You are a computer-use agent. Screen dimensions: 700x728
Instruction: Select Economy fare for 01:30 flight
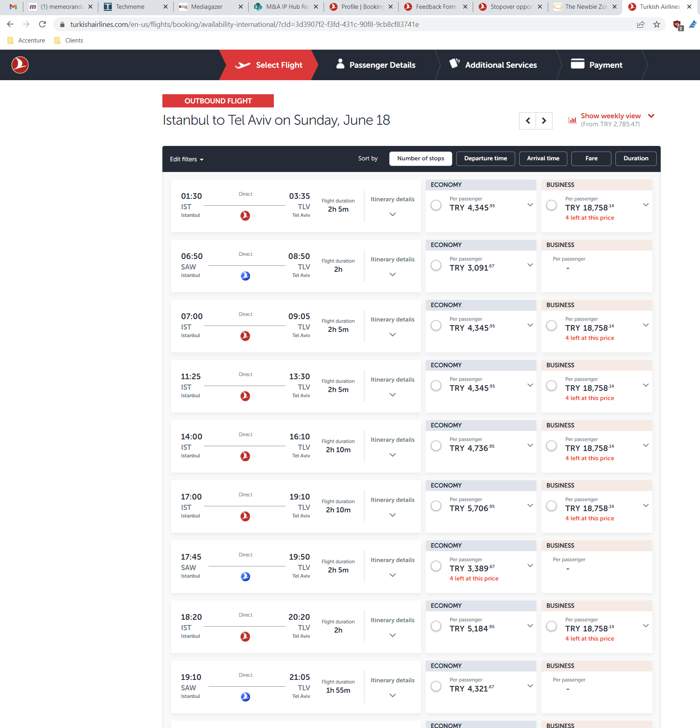[436, 205]
